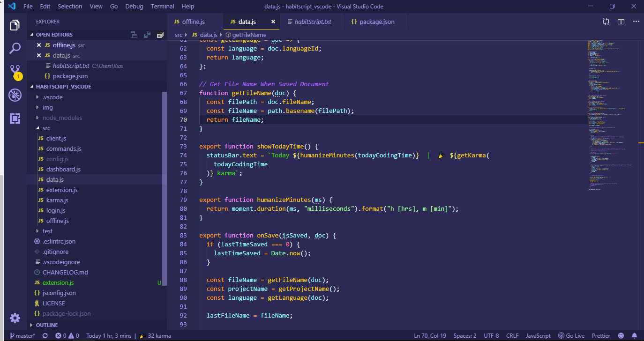Click the smiley feedback icon in status bar
The height and width of the screenshot is (341, 644).
pyautogui.click(x=621, y=336)
